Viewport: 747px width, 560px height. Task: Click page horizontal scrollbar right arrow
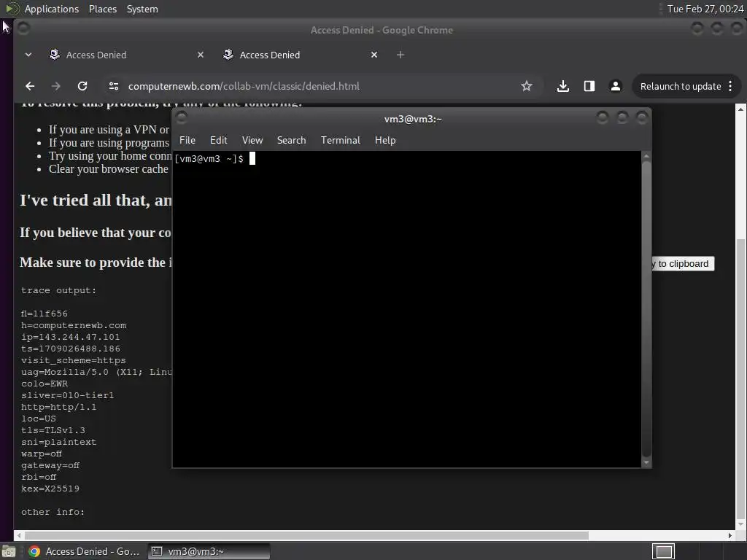pos(729,535)
